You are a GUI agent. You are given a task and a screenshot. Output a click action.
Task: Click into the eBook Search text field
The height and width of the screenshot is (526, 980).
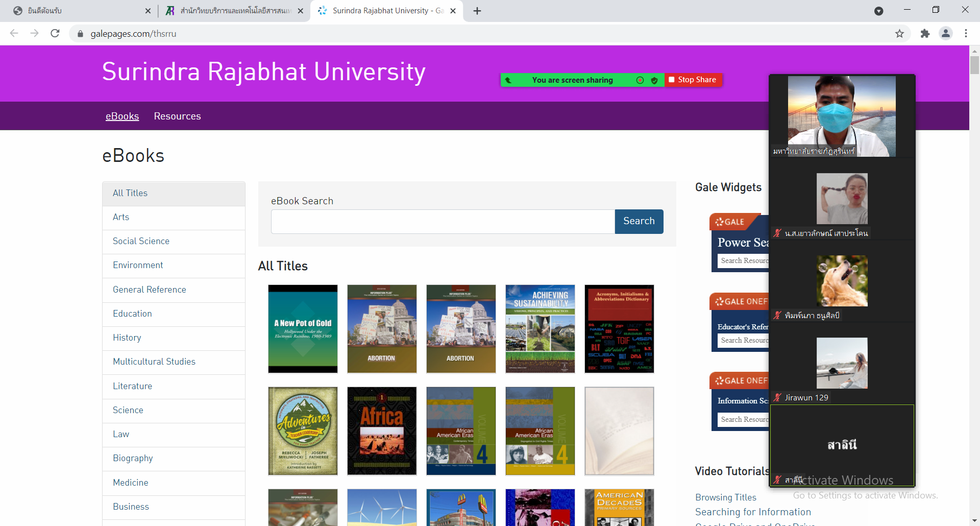[443, 222]
